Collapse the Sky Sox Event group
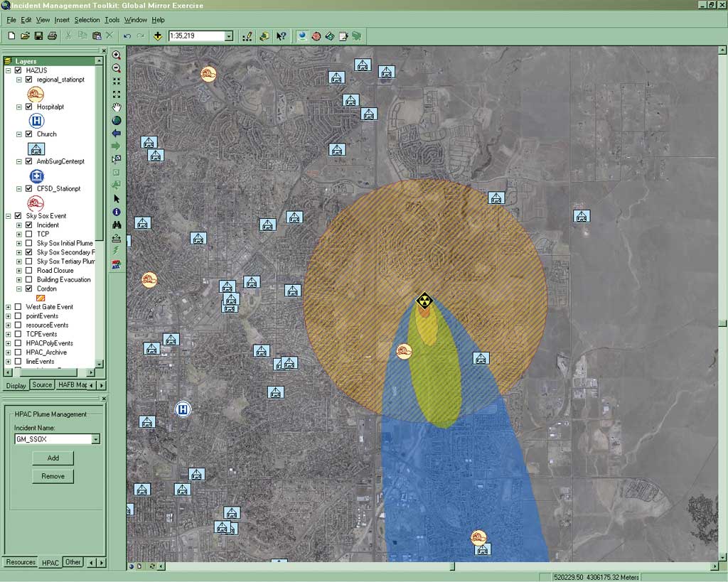This screenshot has width=728, height=582. 9,216
